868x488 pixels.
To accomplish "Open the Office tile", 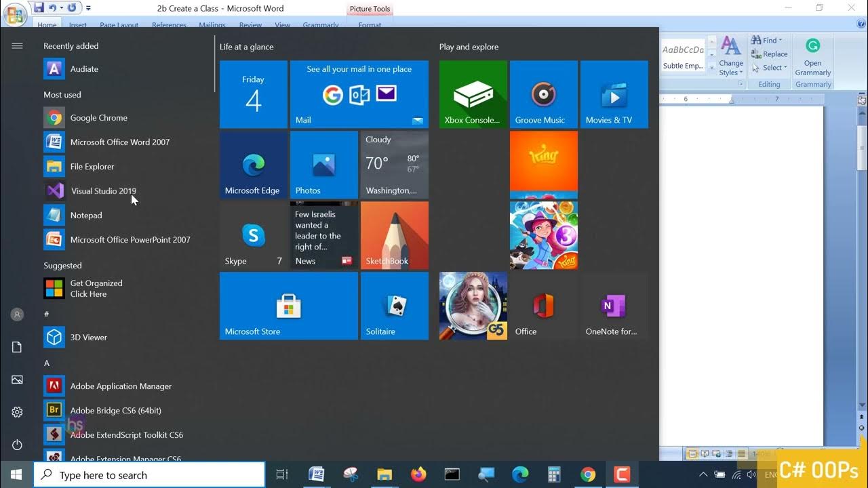I will [x=544, y=306].
